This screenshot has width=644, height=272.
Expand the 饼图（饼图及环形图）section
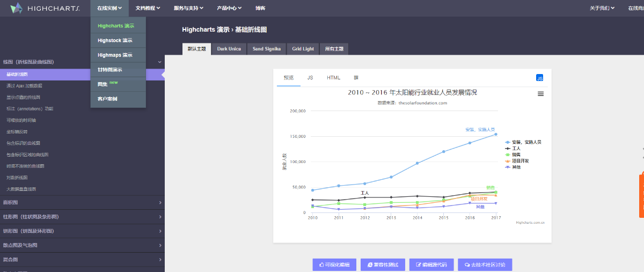[82, 231]
